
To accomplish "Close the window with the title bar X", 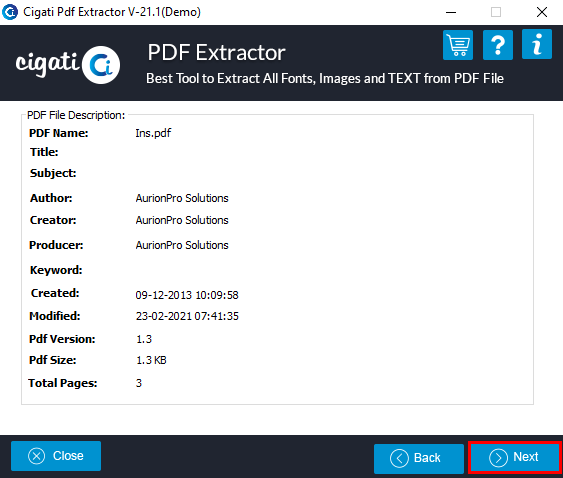I will 541,12.
